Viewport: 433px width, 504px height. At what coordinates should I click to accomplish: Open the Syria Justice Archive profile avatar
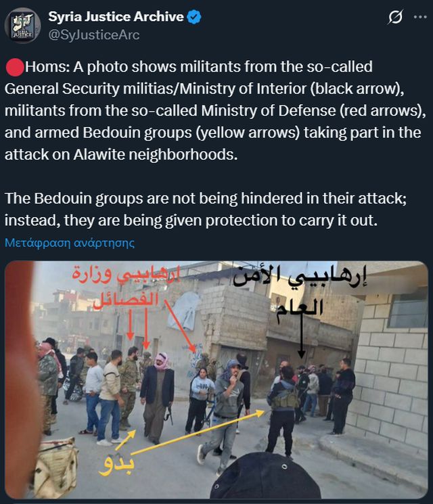tap(22, 26)
